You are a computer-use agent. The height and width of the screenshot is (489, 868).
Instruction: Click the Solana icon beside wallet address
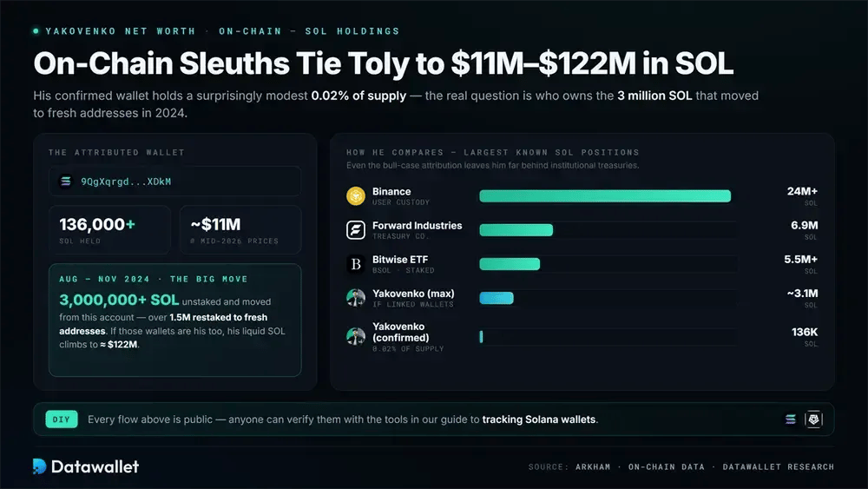click(66, 182)
